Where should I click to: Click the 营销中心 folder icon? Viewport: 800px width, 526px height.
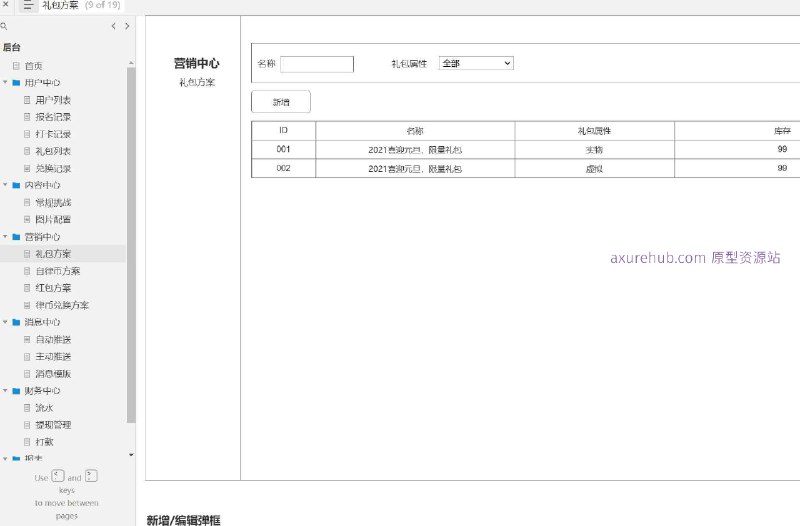tap(16, 237)
